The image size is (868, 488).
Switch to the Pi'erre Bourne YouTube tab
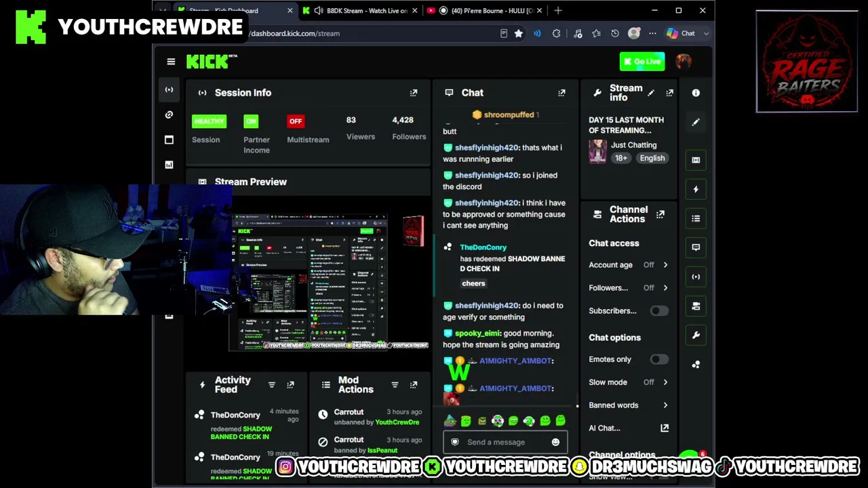tap(486, 10)
